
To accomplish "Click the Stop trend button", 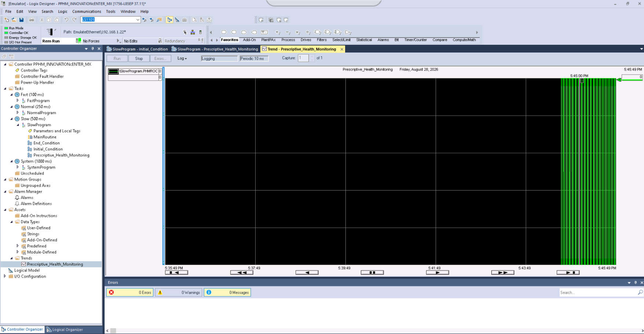I will coord(139,58).
